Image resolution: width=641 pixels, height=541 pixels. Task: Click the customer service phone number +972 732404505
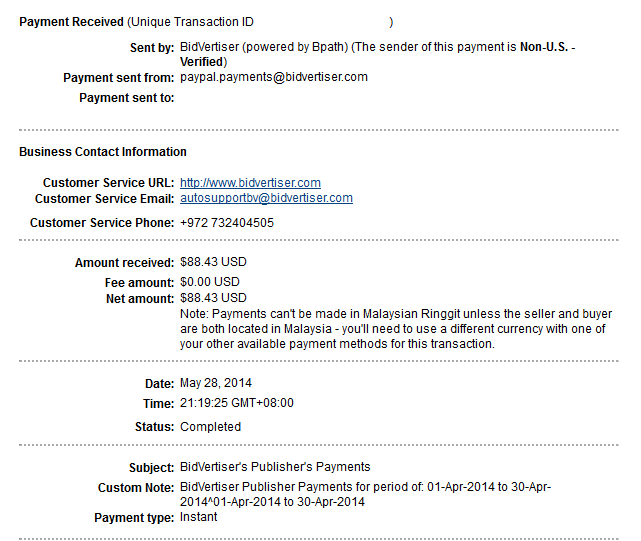tap(226, 223)
